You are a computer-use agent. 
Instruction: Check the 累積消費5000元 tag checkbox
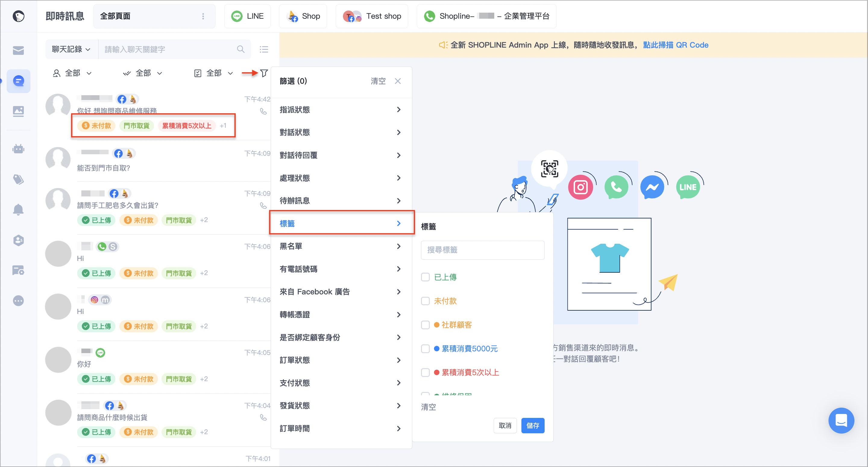[425, 349]
